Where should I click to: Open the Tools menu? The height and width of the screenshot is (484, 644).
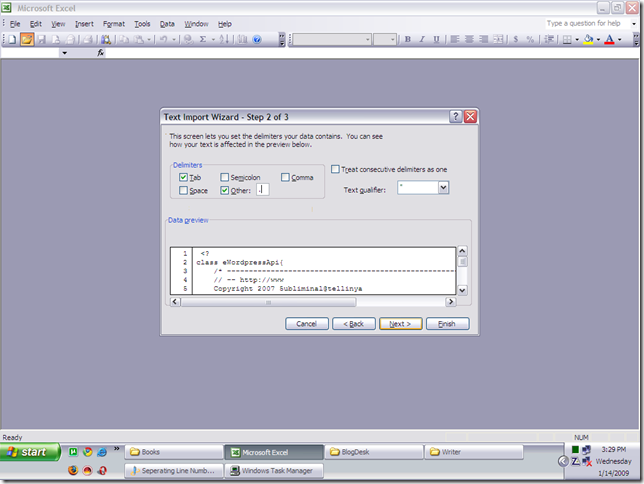pos(142,24)
